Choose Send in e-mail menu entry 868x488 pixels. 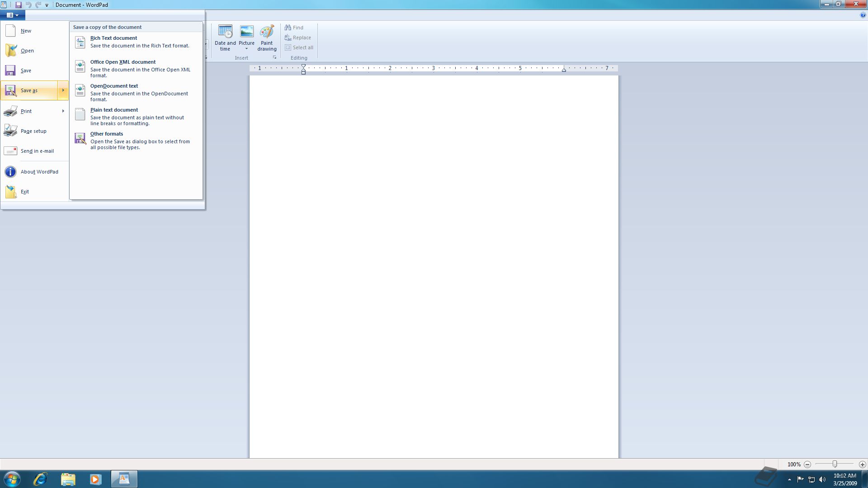(34, 151)
